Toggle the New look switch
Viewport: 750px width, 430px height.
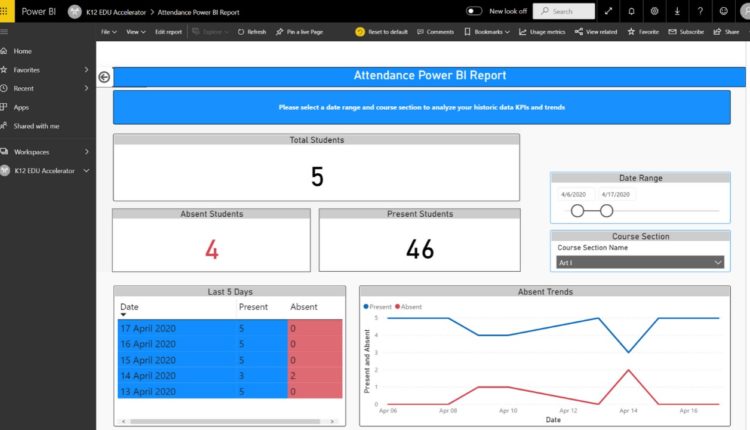(474, 11)
